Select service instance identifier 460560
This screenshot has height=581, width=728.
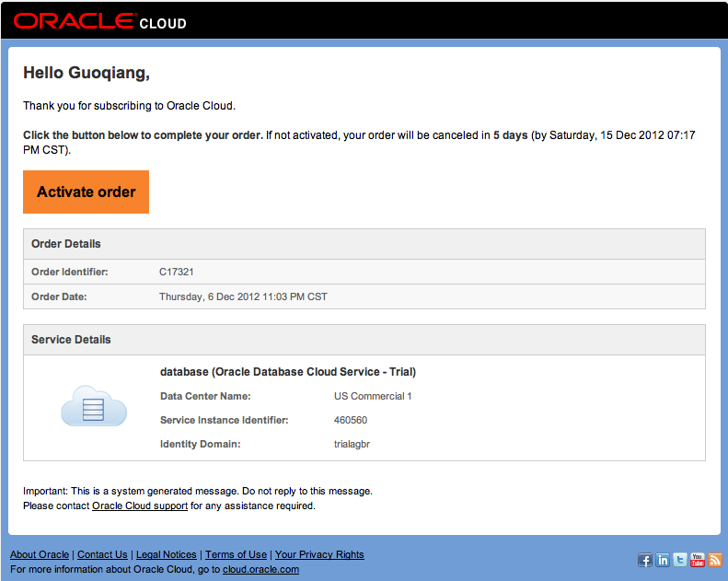coord(351,420)
